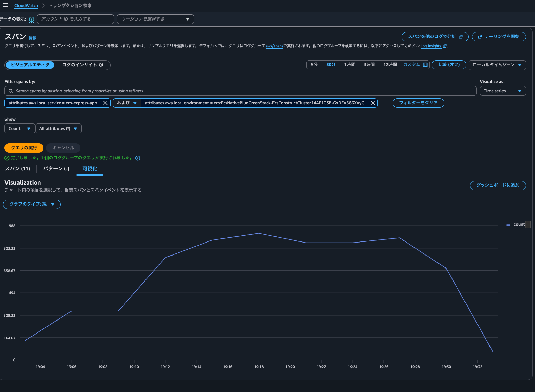Open the aws/spans log group link

275,46
